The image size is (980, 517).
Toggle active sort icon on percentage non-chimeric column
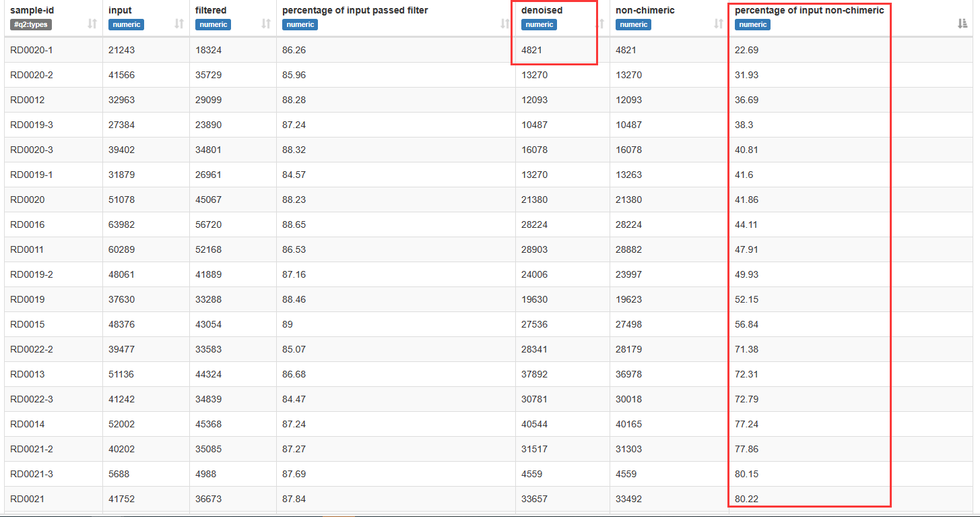point(962,24)
